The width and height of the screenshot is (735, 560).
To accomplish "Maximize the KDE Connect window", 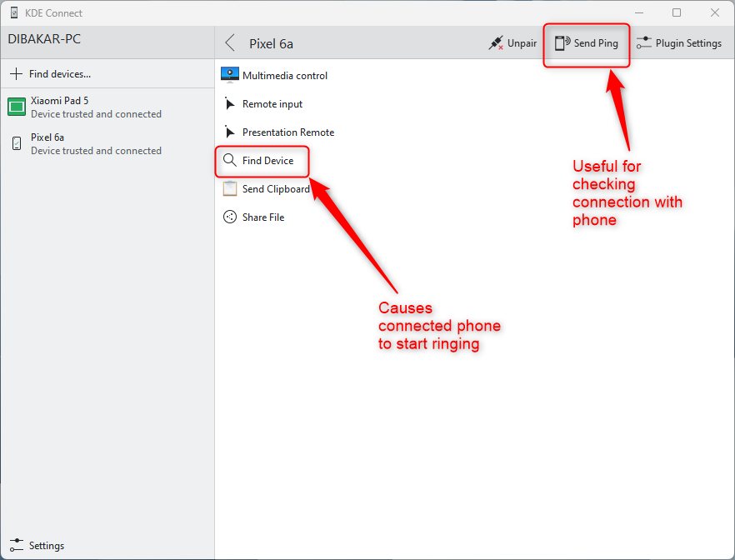I will tap(677, 12).
